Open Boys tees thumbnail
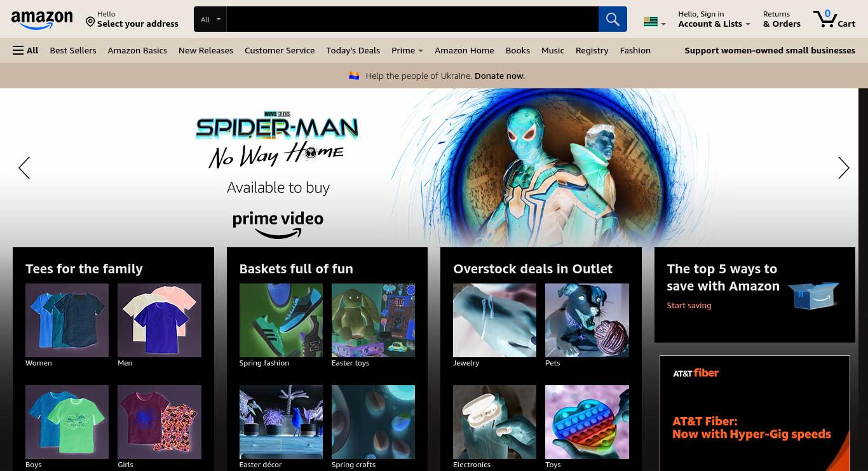This screenshot has height=471, width=868. pos(67,422)
